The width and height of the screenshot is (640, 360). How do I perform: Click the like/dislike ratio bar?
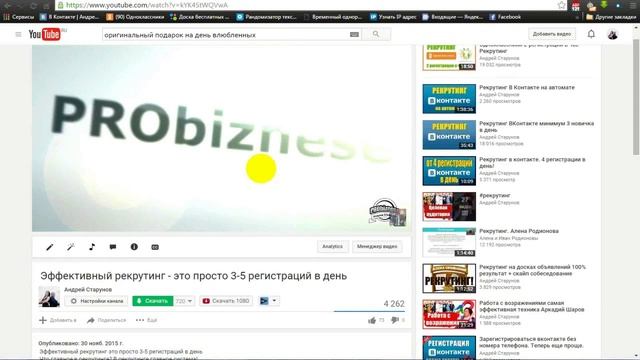tap(369, 311)
